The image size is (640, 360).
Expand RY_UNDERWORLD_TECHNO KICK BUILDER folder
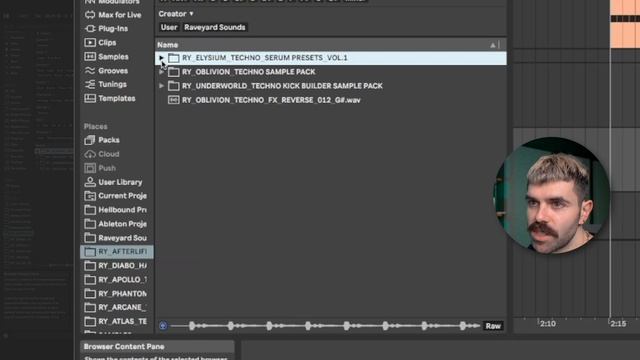coord(161,86)
